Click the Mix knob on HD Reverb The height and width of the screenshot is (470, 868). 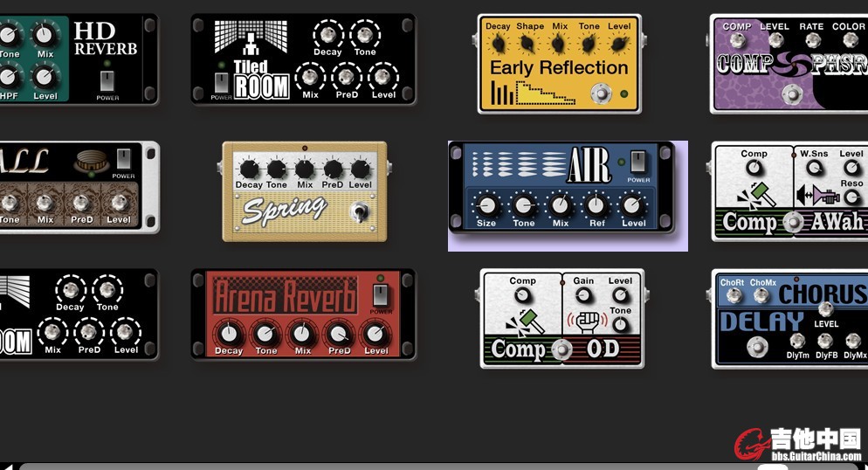point(45,36)
